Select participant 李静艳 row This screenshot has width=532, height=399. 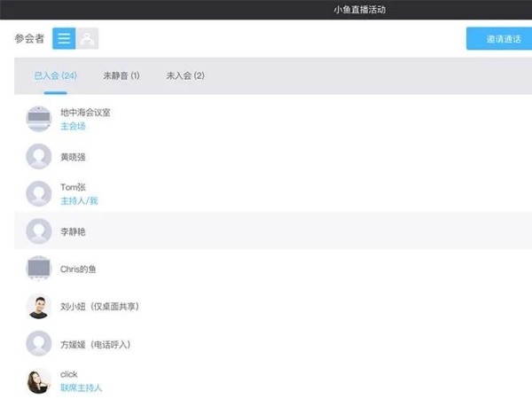click(x=266, y=231)
